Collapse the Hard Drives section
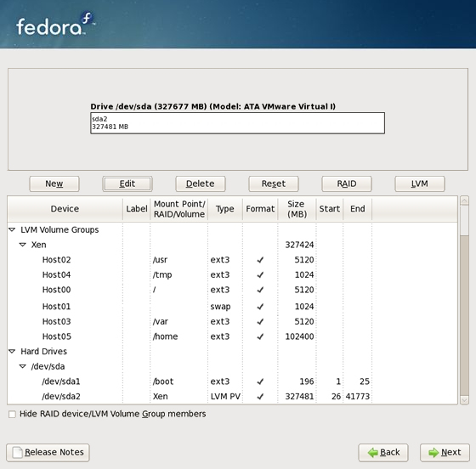This screenshot has height=469, width=476. (12, 351)
